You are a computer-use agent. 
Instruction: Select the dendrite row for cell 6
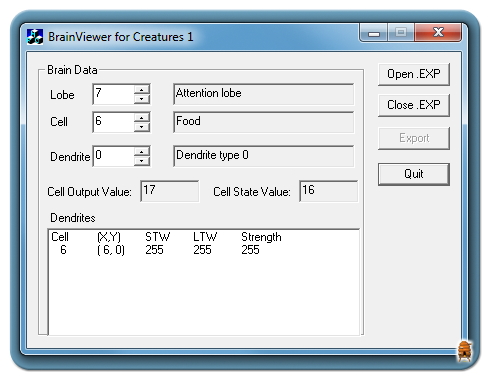[x=203, y=250]
